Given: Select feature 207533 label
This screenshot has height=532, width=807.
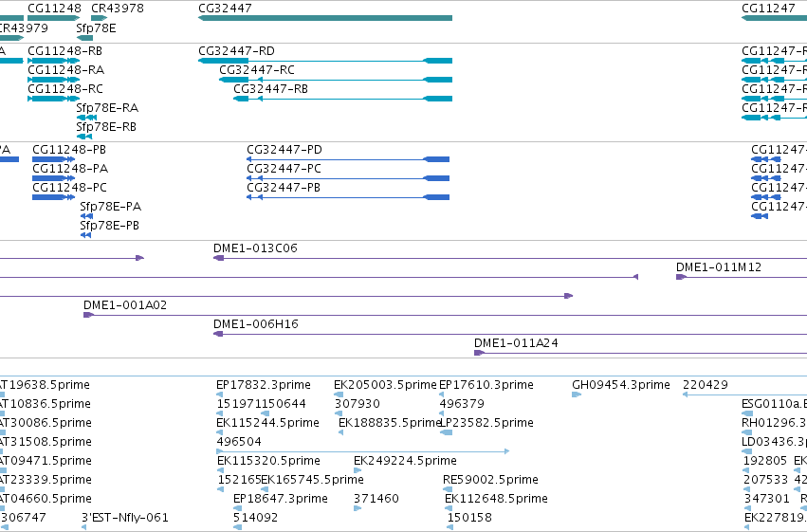Looking at the screenshot, I should tap(765, 480).
